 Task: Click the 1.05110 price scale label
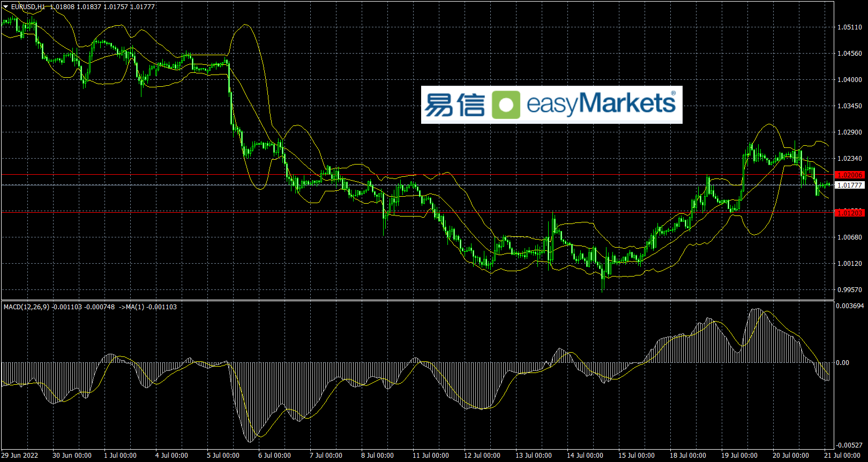[850, 27]
